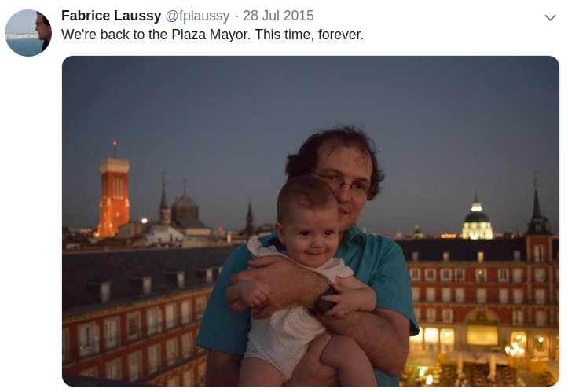Click the street lamp in the plaza
Screen dimensions: 568x392
tap(515, 354)
